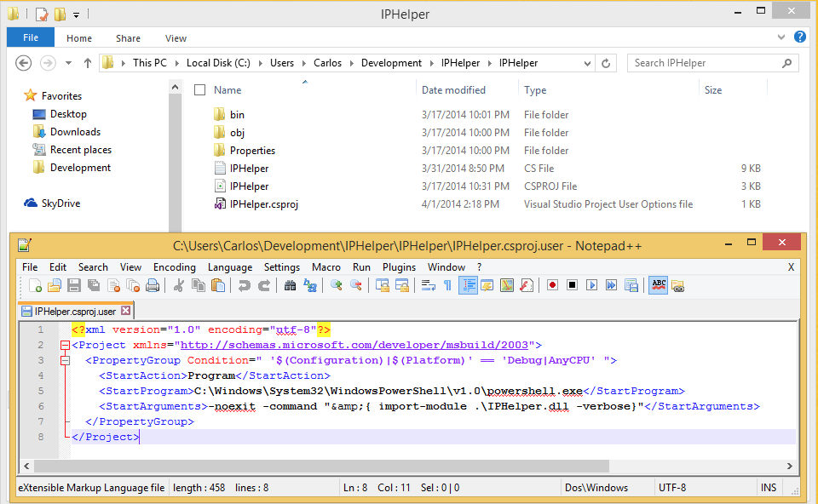The height and width of the screenshot is (504, 818).
Task: Toggle the spell check ABC icon
Action: 658,285
